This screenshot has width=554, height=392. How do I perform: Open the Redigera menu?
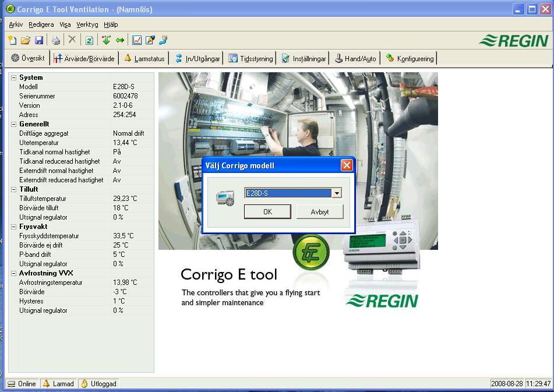(x=41, y=24)
